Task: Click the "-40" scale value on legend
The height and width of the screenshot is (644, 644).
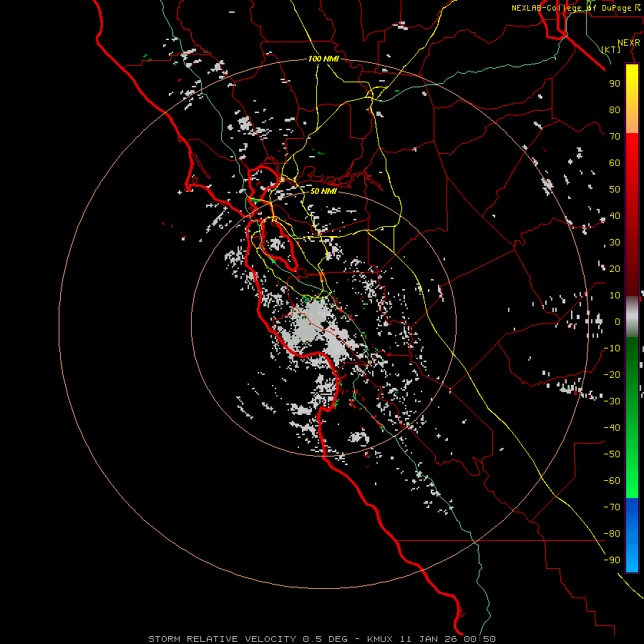Action: click(612, 428)
